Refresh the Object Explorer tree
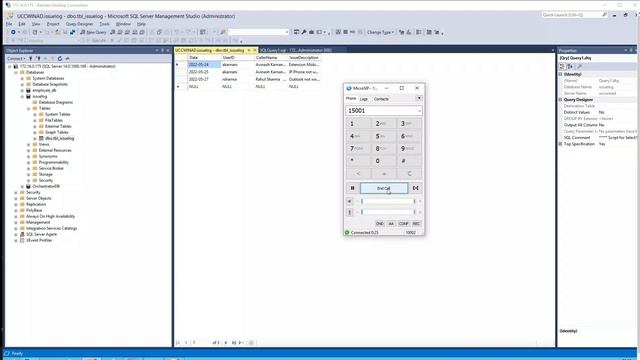This screenshot has width=640, height=360. pyautogui.click(x=60, y=58)
